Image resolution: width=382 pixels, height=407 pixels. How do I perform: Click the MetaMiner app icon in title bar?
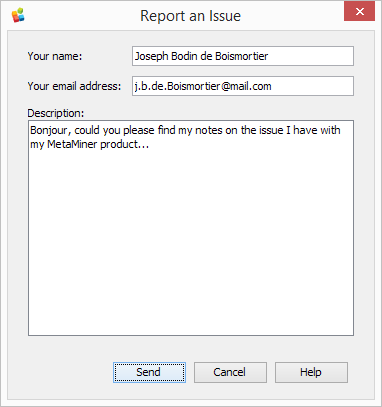(x=18, y=15)
